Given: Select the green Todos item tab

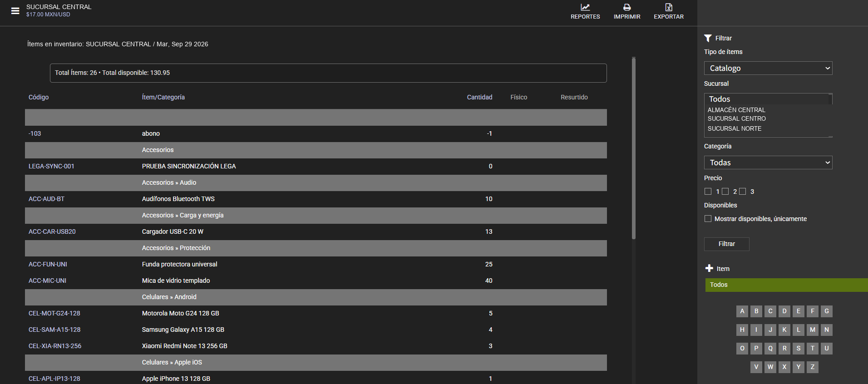Looking at the screenshot, I should point(786,285).
